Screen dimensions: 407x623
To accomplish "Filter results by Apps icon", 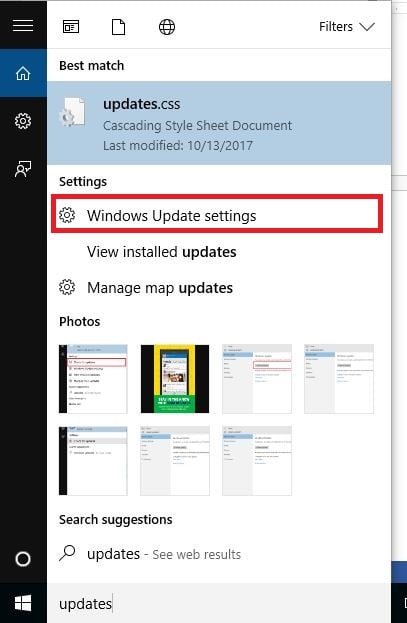I will (71, 27).
